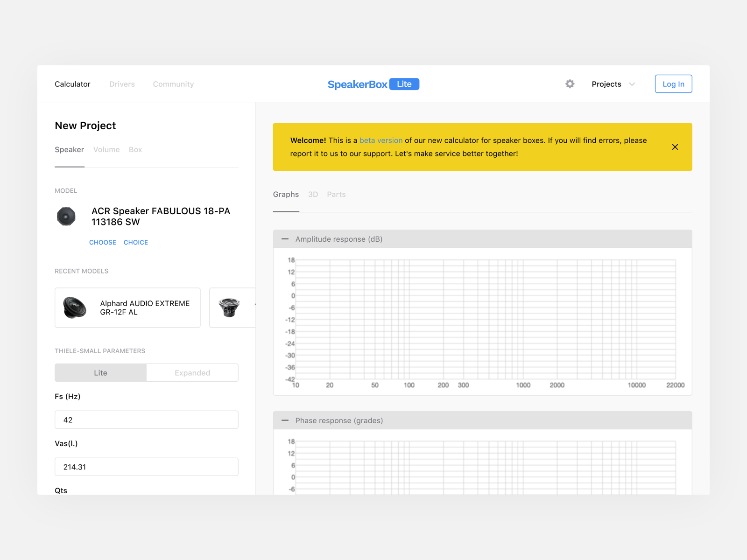Switch parameters to Lite mode

click(x=100, y=373)
